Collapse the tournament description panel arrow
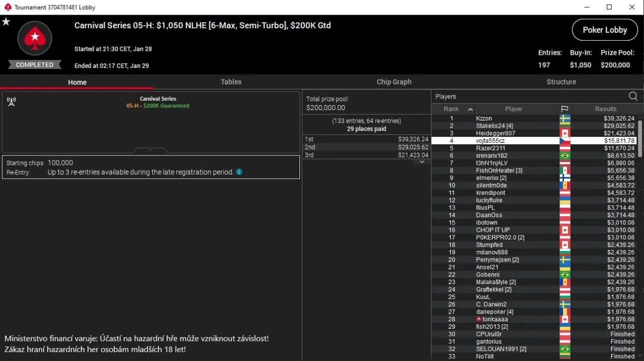 (x=149, y=149)
